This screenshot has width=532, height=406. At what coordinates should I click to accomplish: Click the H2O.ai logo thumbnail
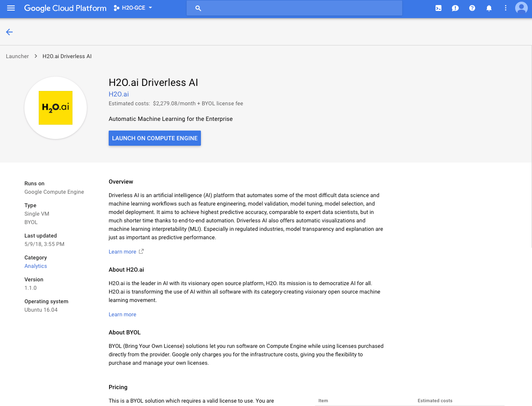(55, 107)
